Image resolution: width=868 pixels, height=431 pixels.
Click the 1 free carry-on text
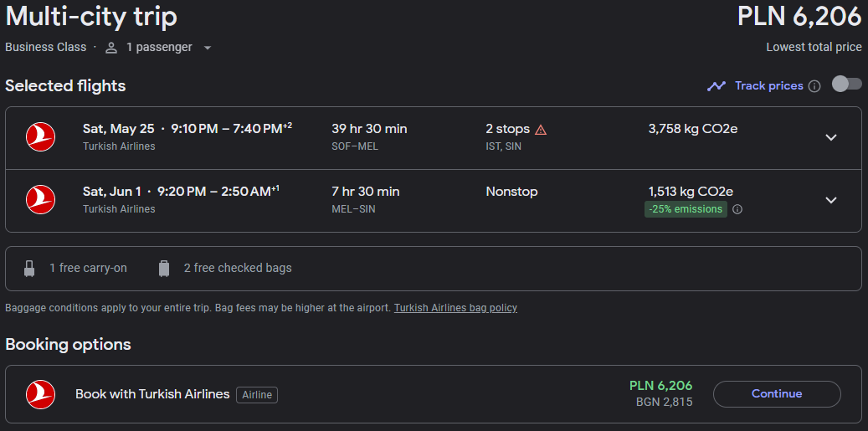[x=88, y=269]
